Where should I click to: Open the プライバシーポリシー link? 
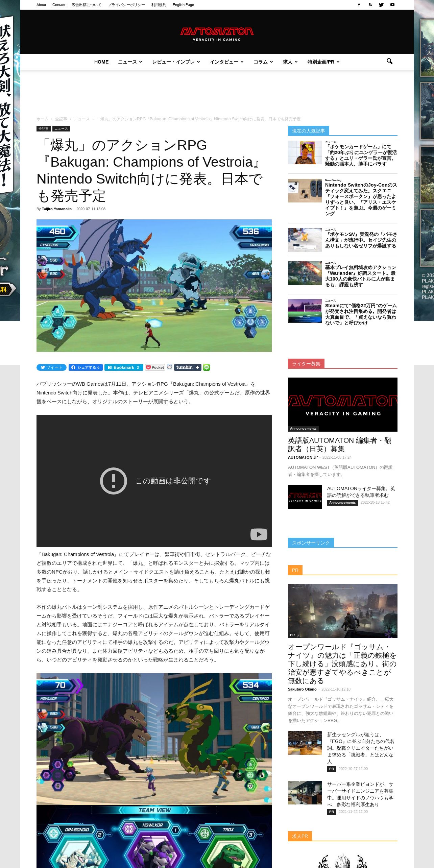(x=126, y=5)
